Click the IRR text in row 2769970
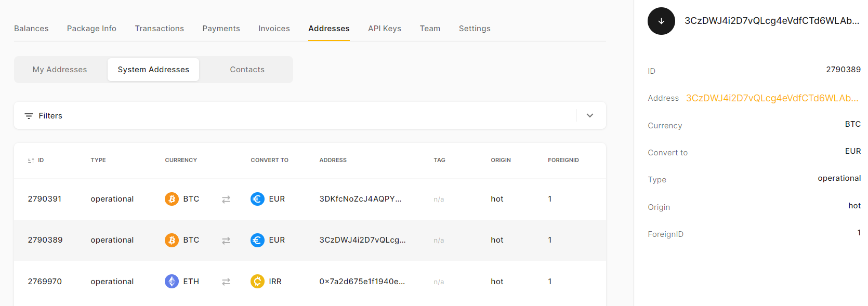Screen dimensions: 868x306 275,282
